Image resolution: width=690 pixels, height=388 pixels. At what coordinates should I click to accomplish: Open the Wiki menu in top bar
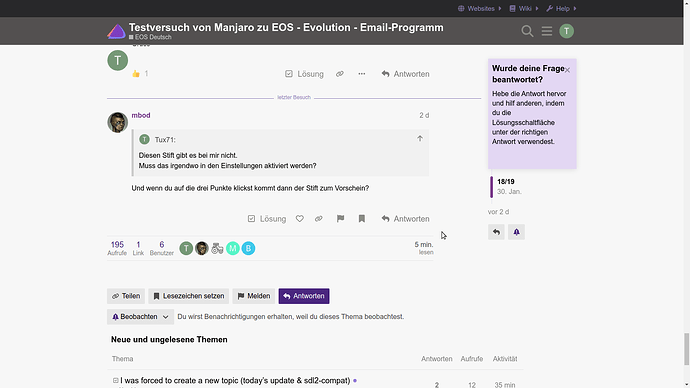(524, 8)
